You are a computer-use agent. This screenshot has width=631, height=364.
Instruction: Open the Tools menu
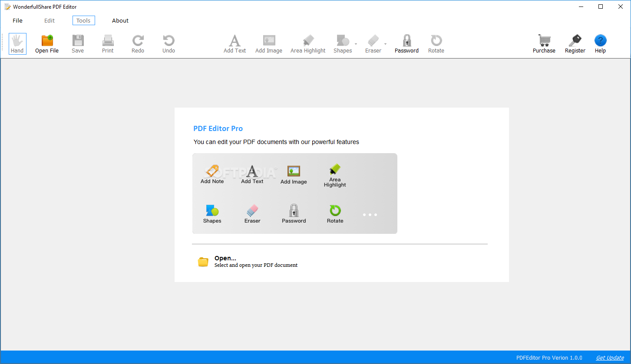[83, 20]
